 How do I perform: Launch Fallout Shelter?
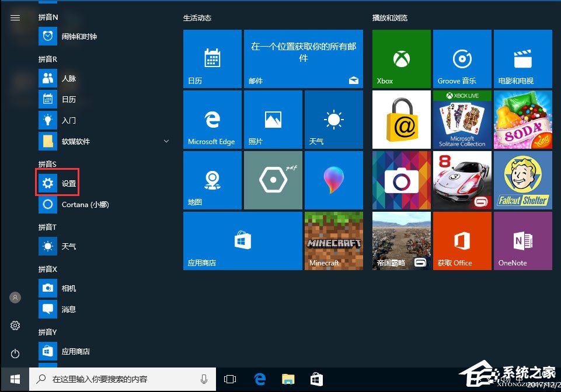(522, 180)
